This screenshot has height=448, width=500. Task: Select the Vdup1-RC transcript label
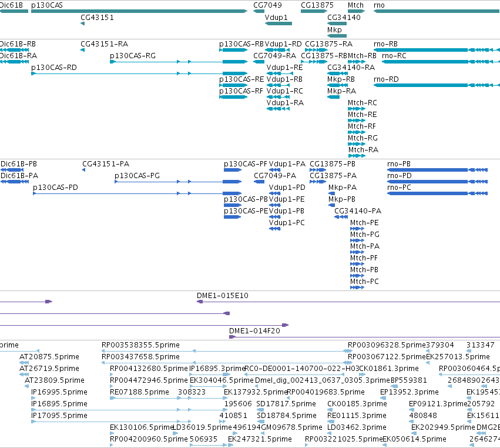pos(284,91)
